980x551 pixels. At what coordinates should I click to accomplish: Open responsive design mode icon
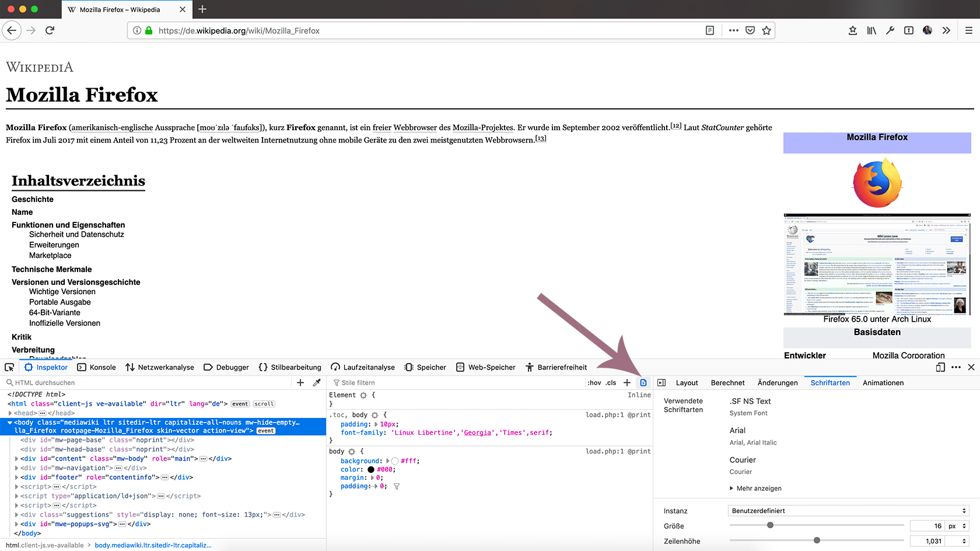coord(940,367)
